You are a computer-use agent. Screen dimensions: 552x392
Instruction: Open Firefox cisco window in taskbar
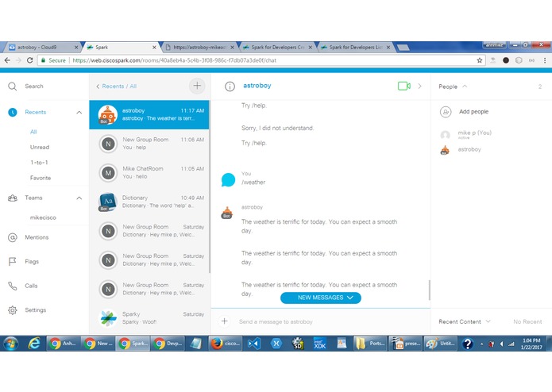pos(226,344)
